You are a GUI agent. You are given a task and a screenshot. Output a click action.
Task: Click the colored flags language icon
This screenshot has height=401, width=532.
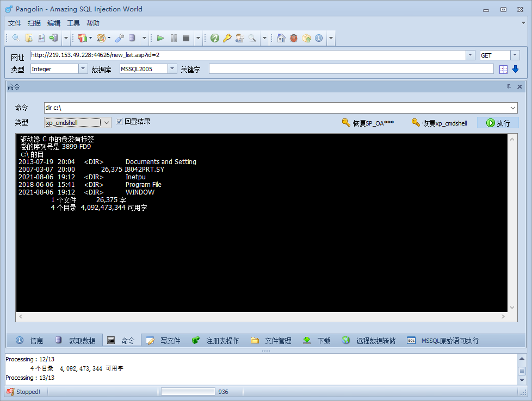(x=83, y=38)
